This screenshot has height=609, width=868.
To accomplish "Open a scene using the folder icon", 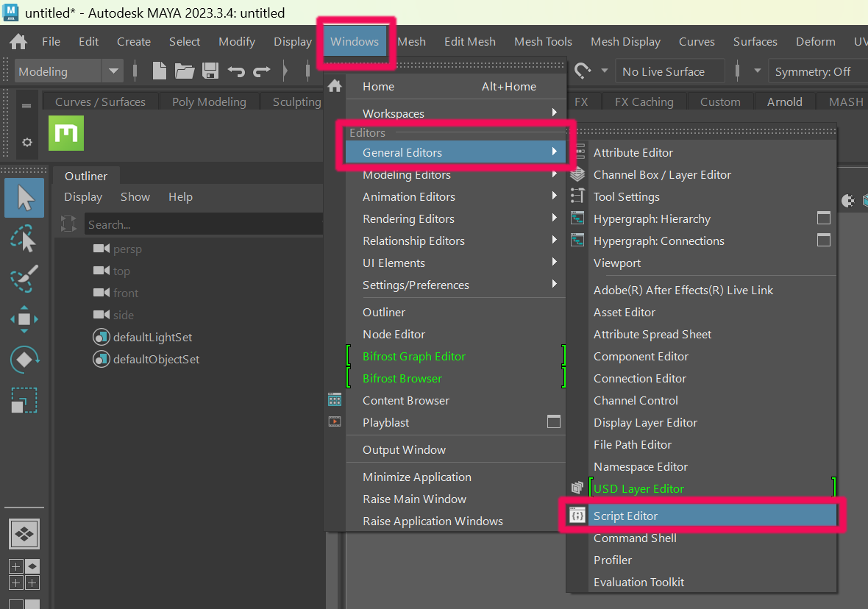I will pyautogui.click(x=185, y=71).
